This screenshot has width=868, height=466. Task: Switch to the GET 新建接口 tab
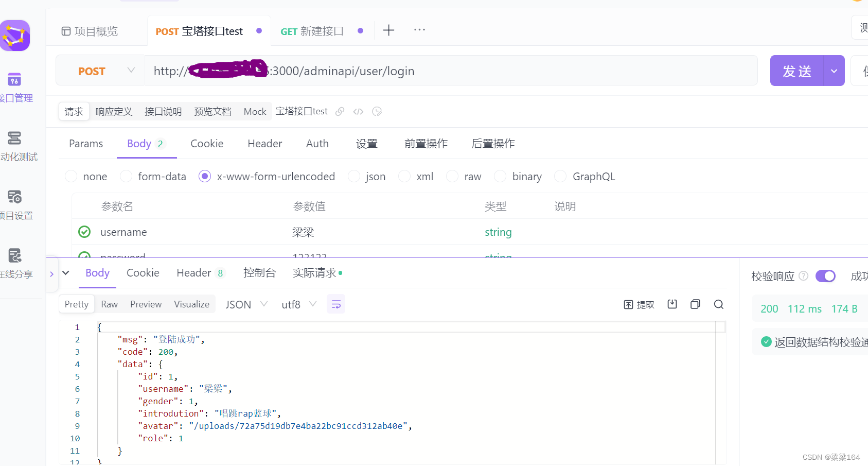click(312, 30)
